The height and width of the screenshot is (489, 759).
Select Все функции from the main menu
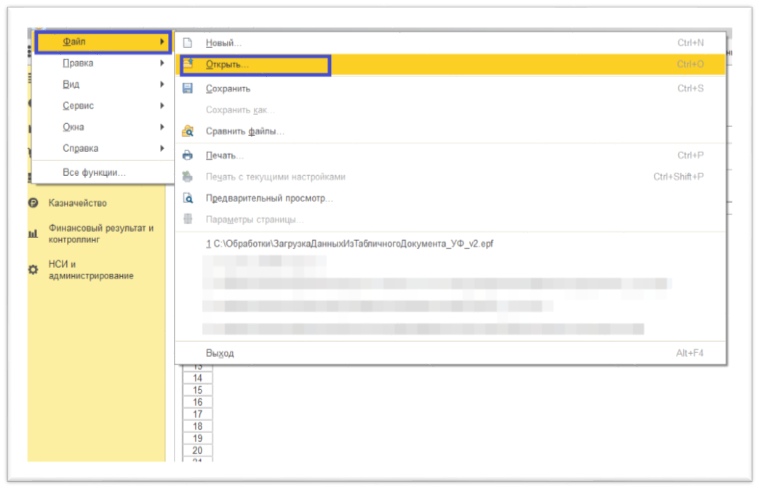click(94, 172)
